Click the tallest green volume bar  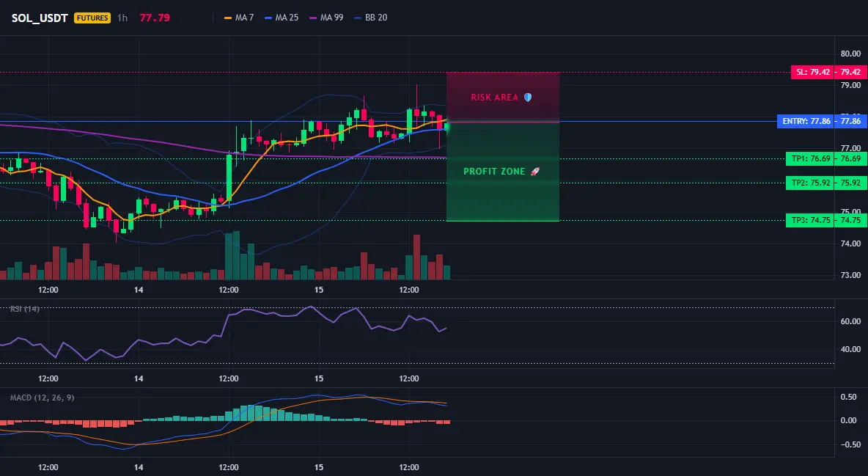236,255
